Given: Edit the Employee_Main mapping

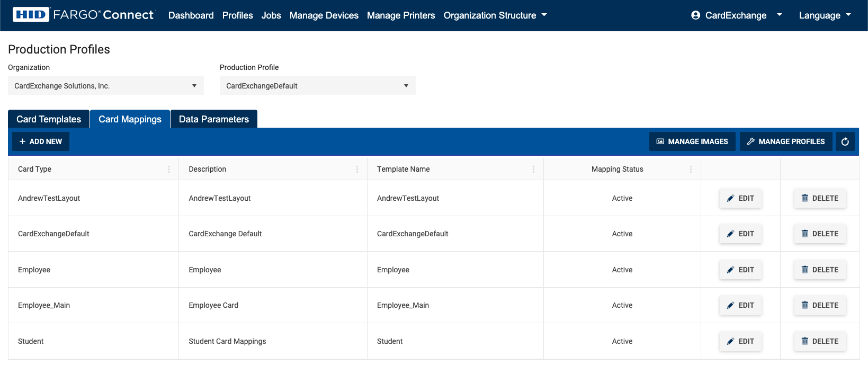Looking at the screenshot, I should click(740, 305).
